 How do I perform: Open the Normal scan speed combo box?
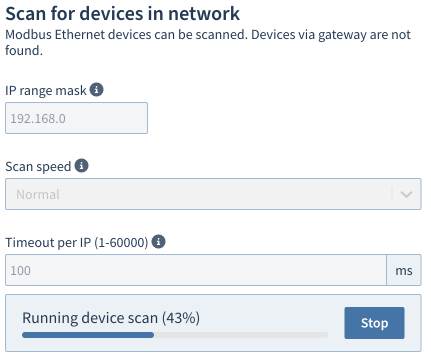pyautogui.click(x=213, y=194)
